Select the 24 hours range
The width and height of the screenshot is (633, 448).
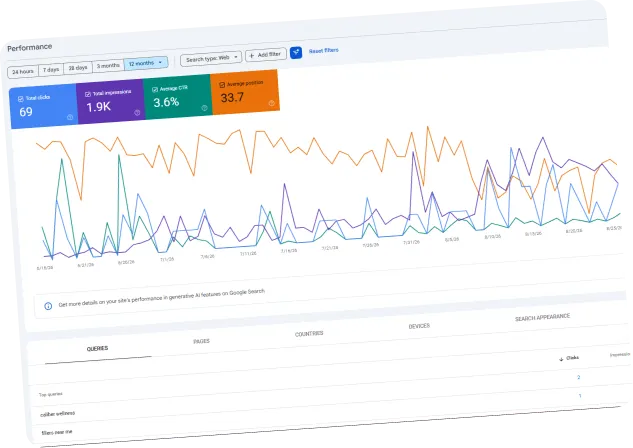[x=23, y=71]
